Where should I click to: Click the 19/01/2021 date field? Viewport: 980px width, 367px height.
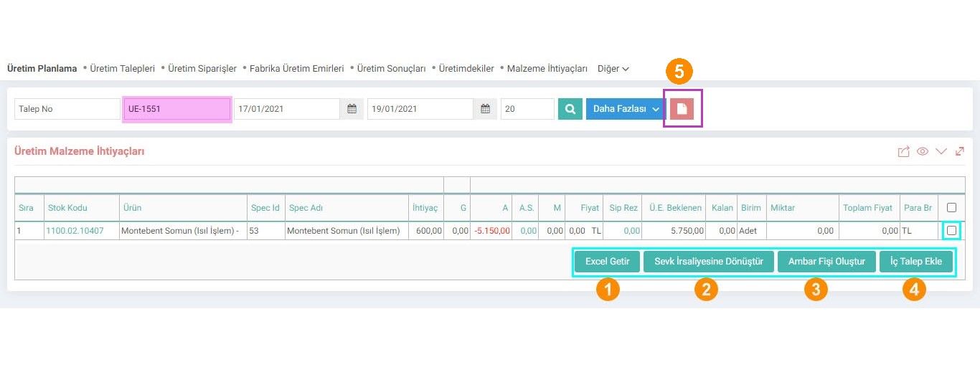click(x=420, y=109)
